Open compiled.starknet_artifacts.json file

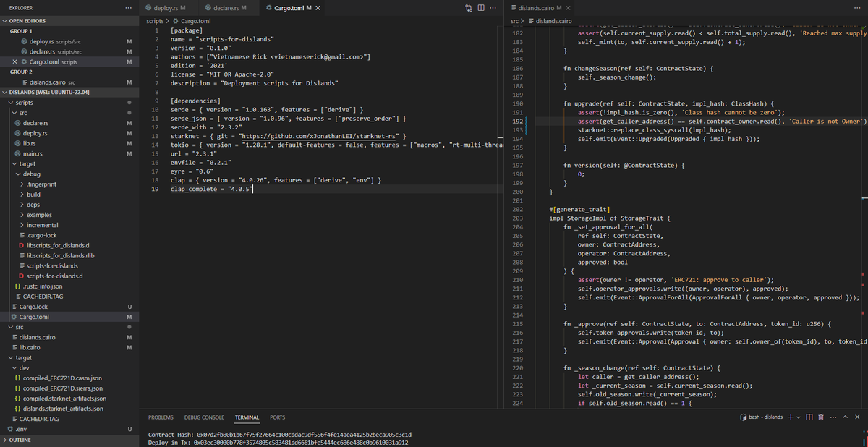(69, 398)
